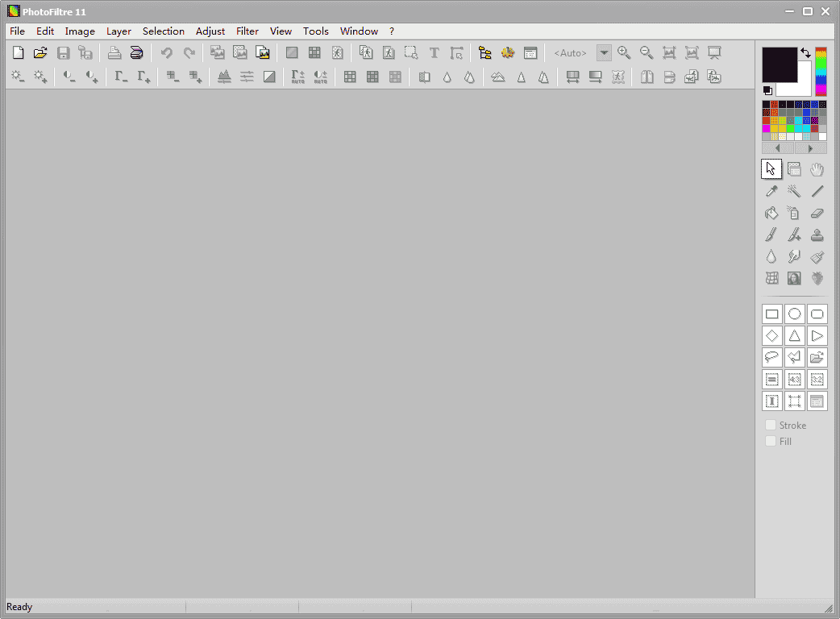Show next palette colors with right arrow
840x619 pixels.
[810, 148]
